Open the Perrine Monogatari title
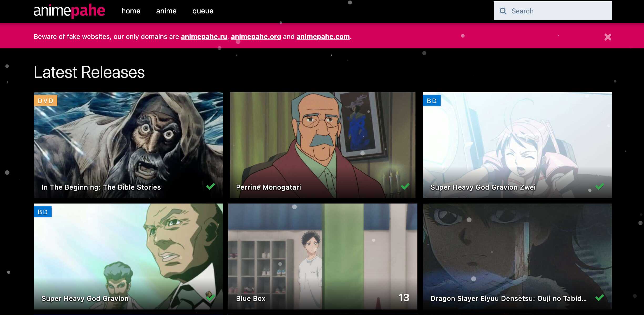This screenshot has width=644, height=315. point(268,187)
